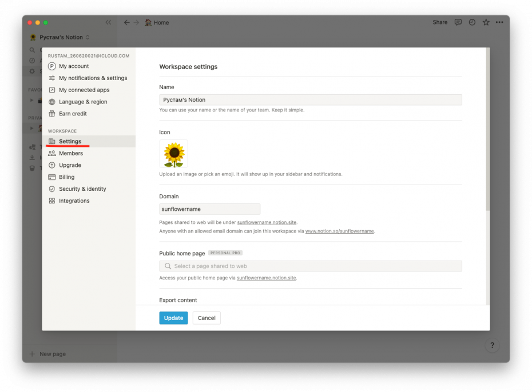Viewport: 532px width, 392px height.
Task: Click the PERSONAL PRO badge
Action: [225, 253]
